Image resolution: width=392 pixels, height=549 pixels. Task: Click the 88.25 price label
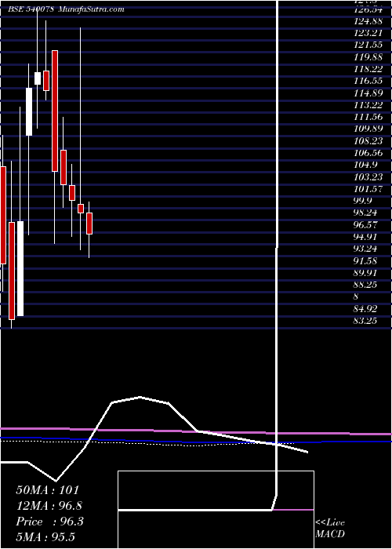point(365,284)
